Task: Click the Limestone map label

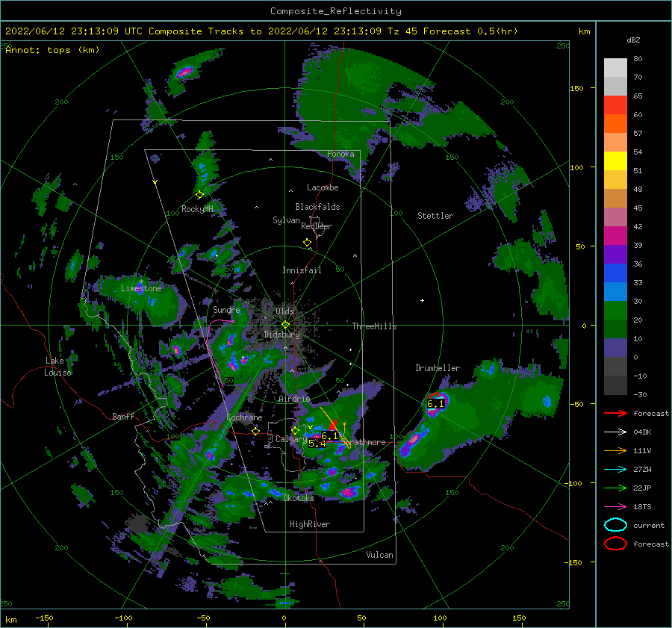Action: pos(141,288)
